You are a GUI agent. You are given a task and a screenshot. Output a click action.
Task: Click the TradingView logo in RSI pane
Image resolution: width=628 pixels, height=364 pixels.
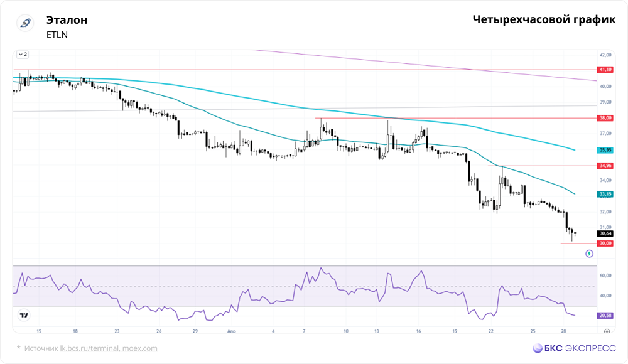coord(24,316)
